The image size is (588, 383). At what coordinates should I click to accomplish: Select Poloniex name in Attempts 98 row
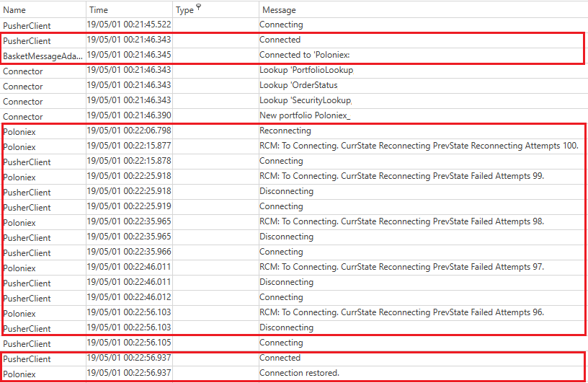pos(19,223)
